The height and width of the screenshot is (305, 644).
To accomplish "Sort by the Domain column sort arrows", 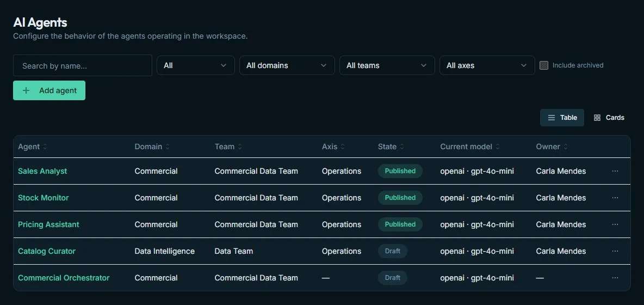I will 168,147.
